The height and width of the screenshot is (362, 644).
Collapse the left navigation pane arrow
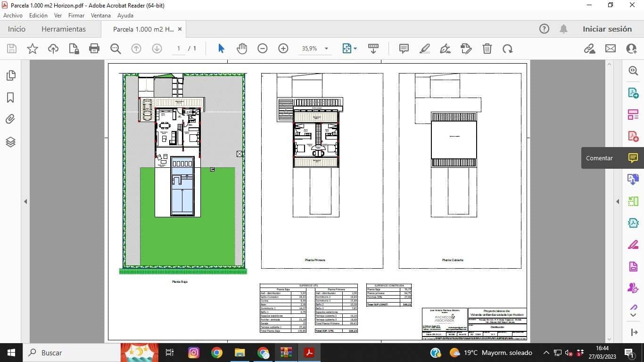[x=25, y=202]
